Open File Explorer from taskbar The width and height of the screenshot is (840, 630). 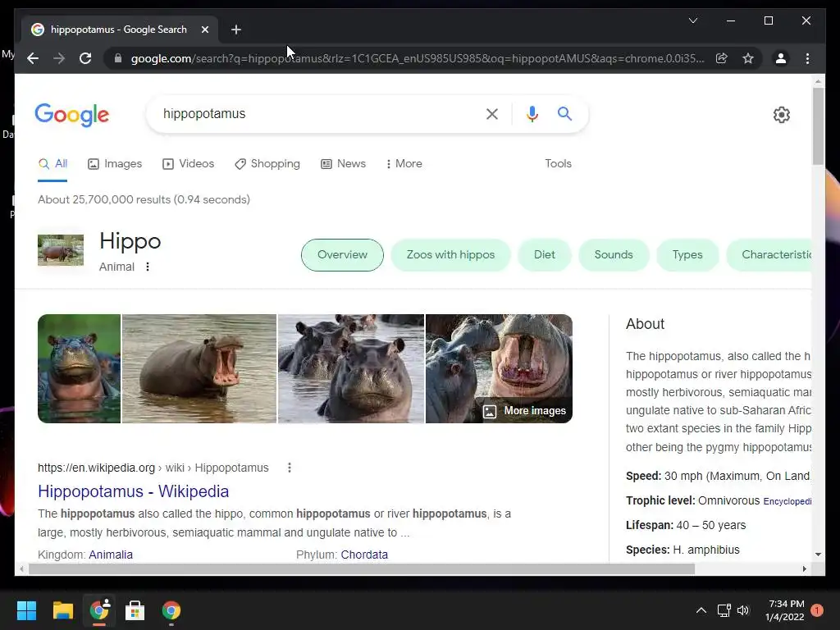point(62,610)
